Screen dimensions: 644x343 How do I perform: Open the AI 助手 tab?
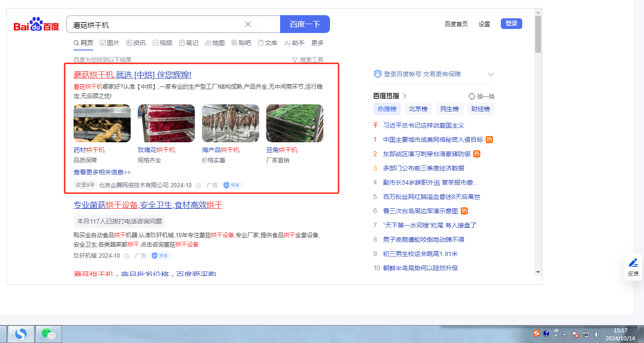pyautogui.click(x=294, y=43)
